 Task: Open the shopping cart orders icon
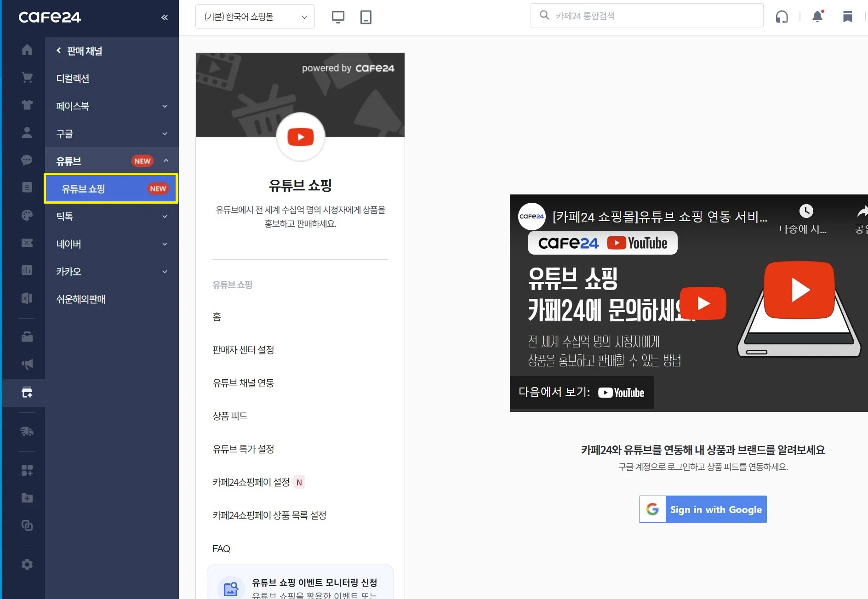27,77
